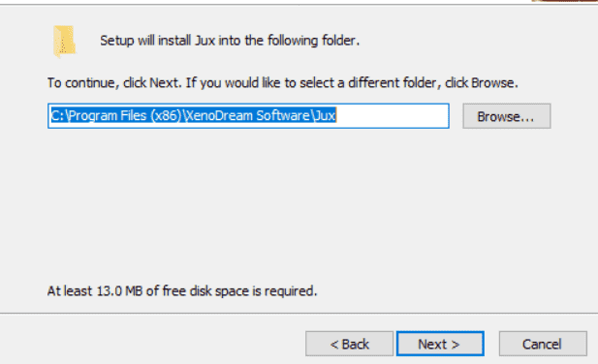Click the word 'Browse' in the instruction sentence
The height and width of the screenshot is (364, 598).
pos(492,82)
